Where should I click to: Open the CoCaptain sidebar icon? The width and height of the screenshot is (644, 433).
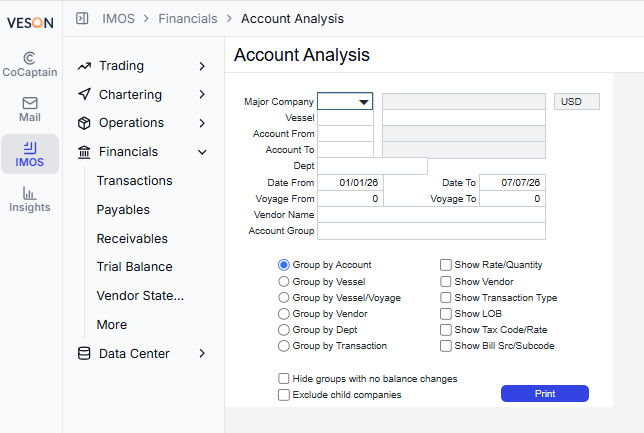(x=30, y=58)
